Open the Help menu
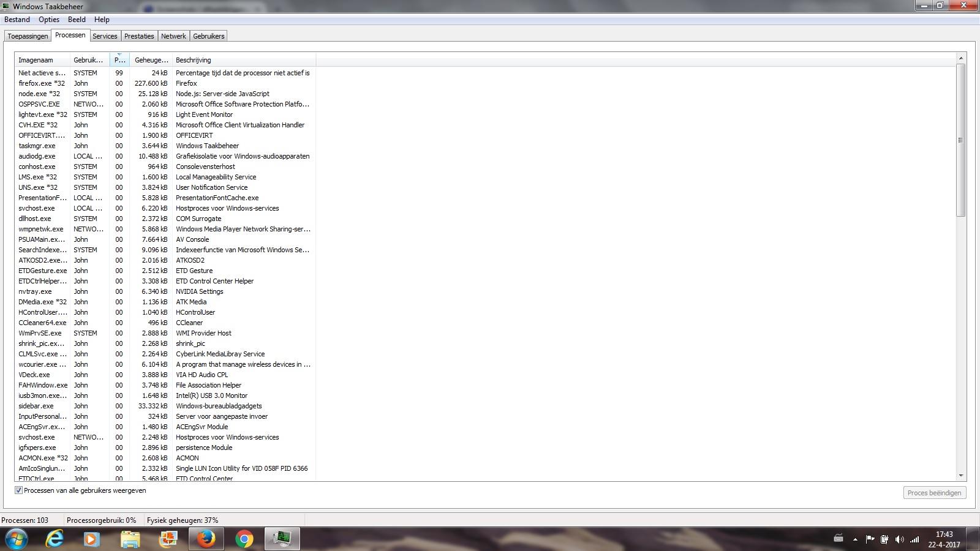Viewport: 980px width, 551px height. click(x=102, y=20)
